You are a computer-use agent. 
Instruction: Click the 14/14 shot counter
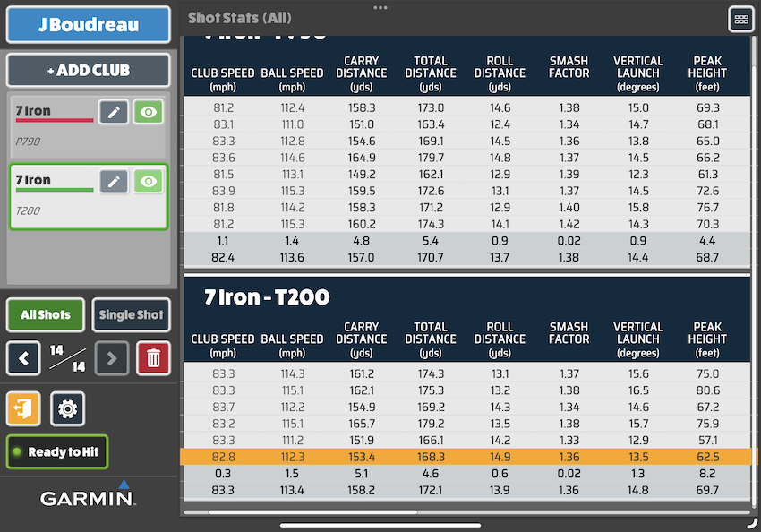pos(67,358)
